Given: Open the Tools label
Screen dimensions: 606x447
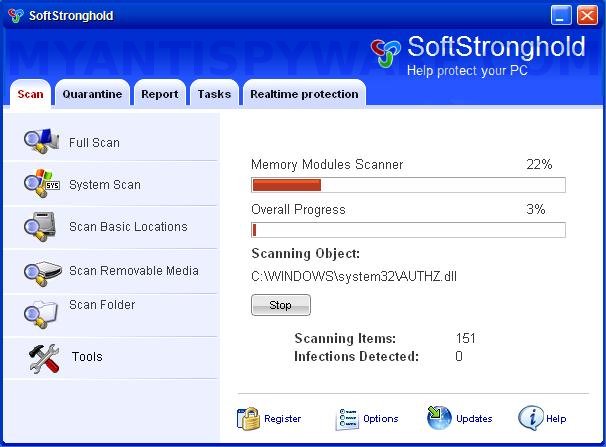Looking at the screenshot, I should (87, 356).
